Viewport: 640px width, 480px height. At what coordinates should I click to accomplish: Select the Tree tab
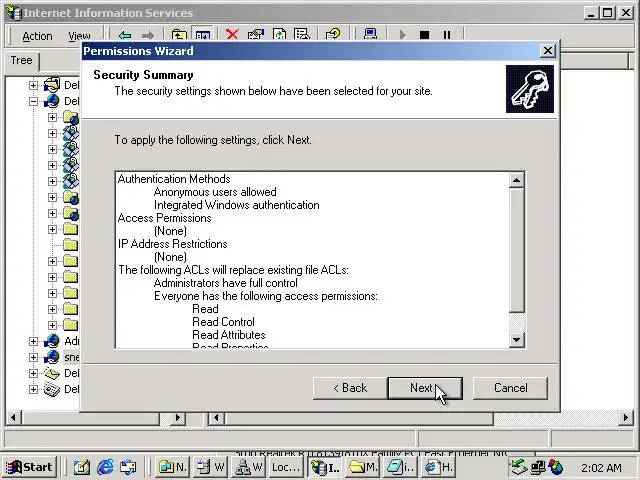pyautogui.click(x=21, y=60)
